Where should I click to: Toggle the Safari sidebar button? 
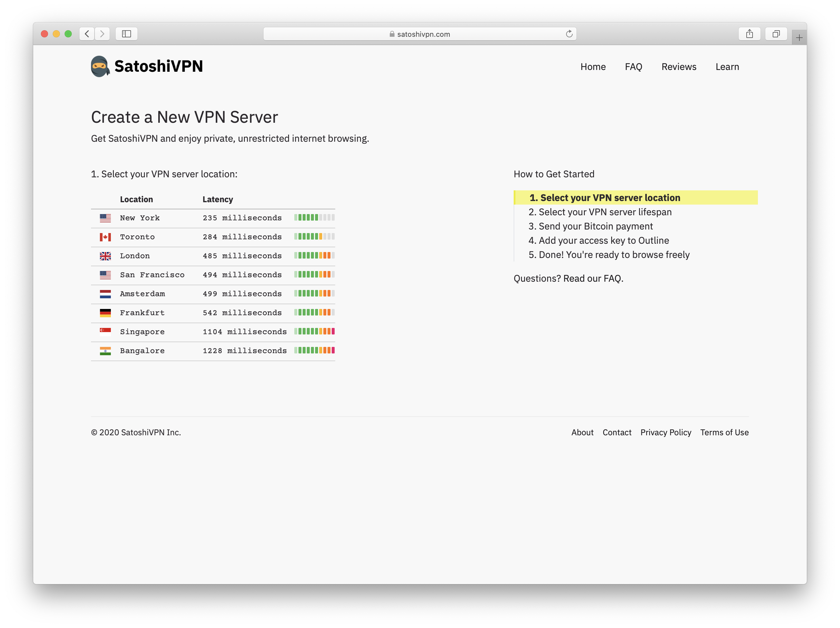coord(127,34)
